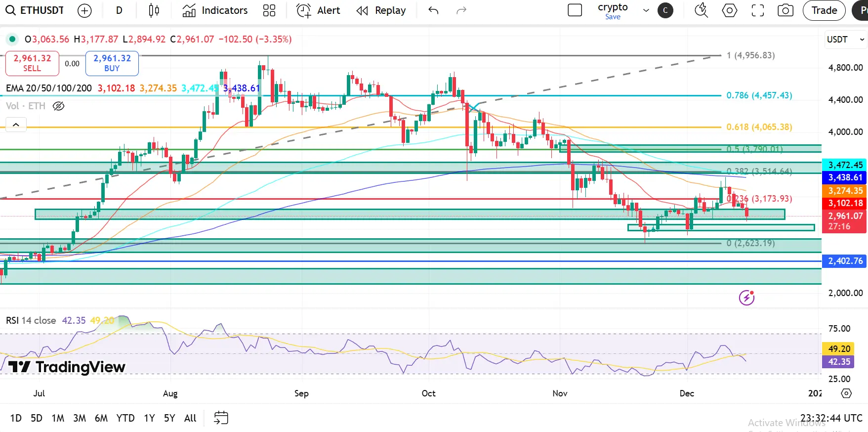
Task: Open user profile avatar C
Action: [x=665, y=10]
